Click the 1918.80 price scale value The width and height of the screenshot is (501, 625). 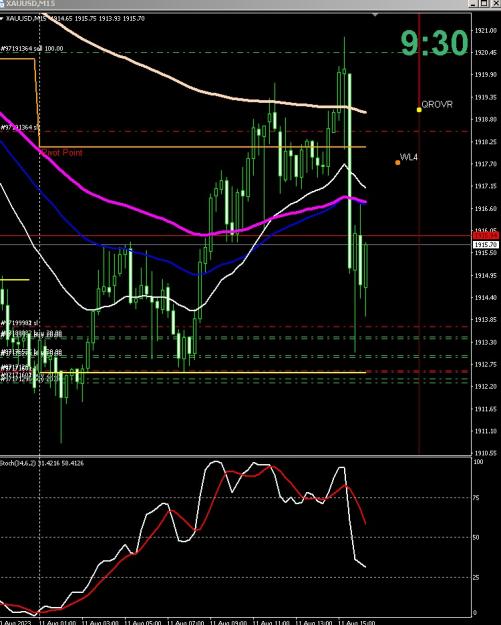(x=485, y=119)
